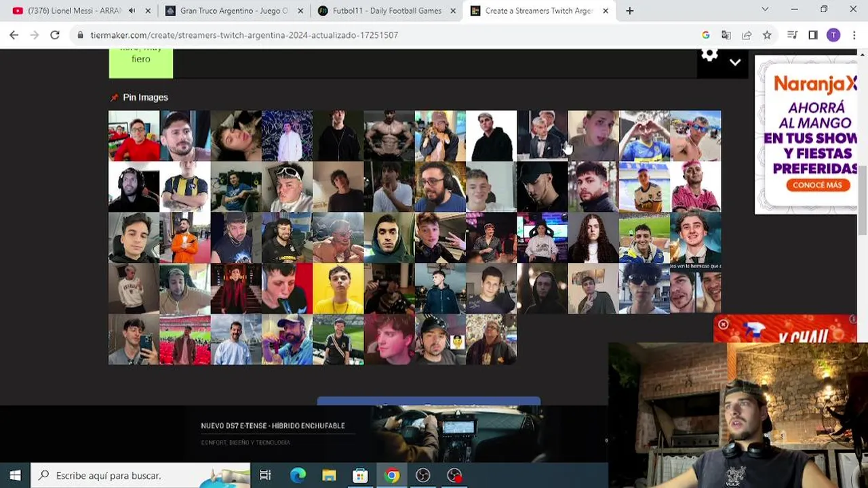Open Task View on the taskbar
Viewport: 868px width, 488px height.
click(265, 476)
